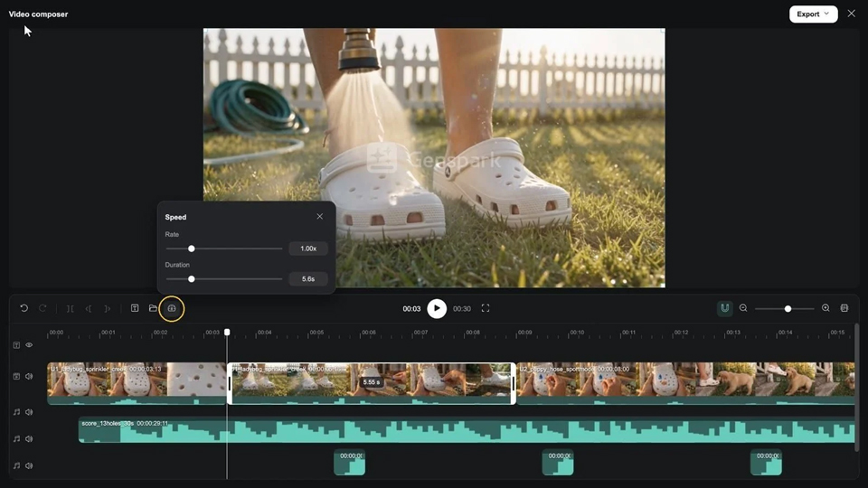Click the video preview image
Image resolution: width=868 pixels, height=488 pixels.
pos(434,157)
